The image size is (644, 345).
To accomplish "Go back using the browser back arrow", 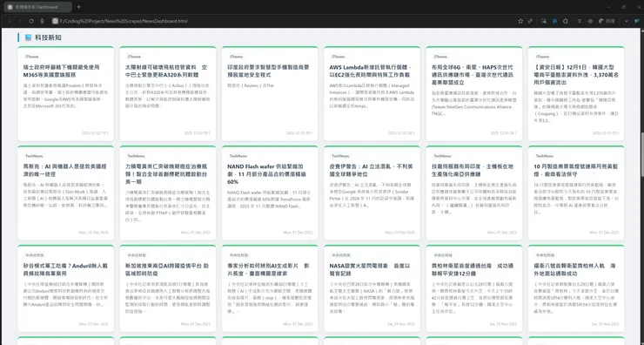I will coord(10,21).
